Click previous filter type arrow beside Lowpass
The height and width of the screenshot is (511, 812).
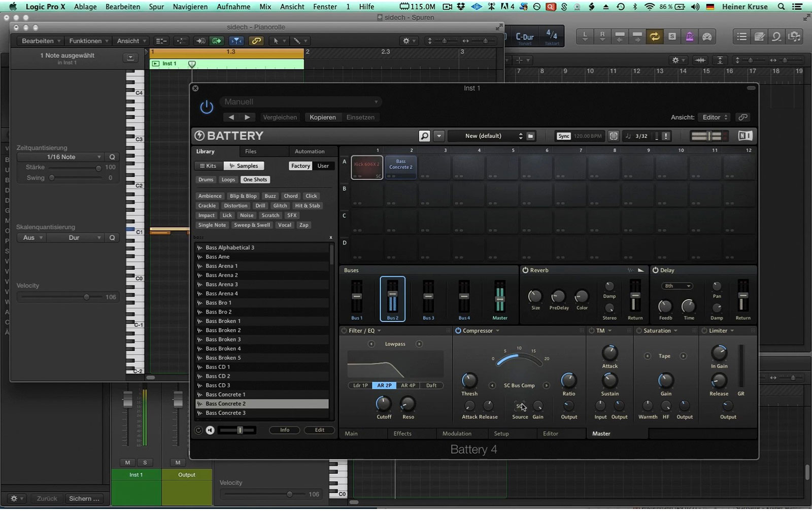(x=371, y=344)
